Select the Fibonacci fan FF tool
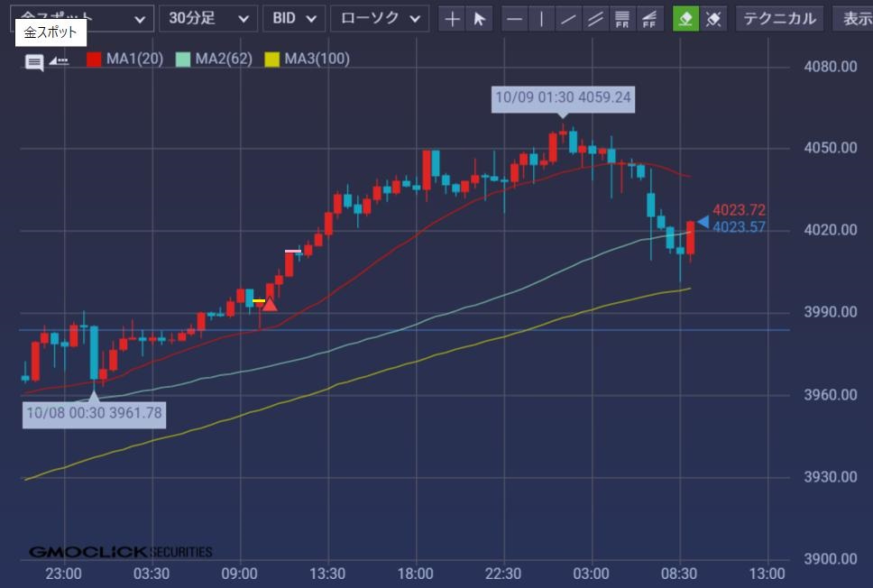The image size is (873, 588). click(x=649, y=19)
